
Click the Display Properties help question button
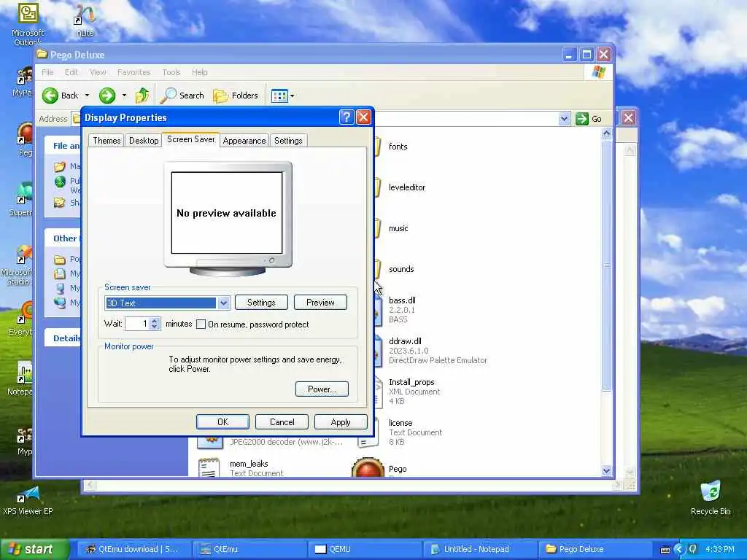(x=347, y=117)
